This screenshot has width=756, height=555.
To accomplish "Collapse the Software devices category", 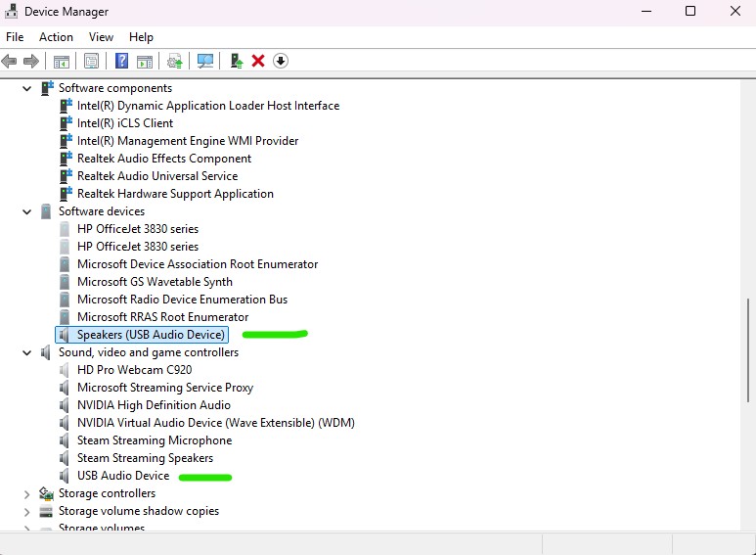I will [x=27, y=211].
